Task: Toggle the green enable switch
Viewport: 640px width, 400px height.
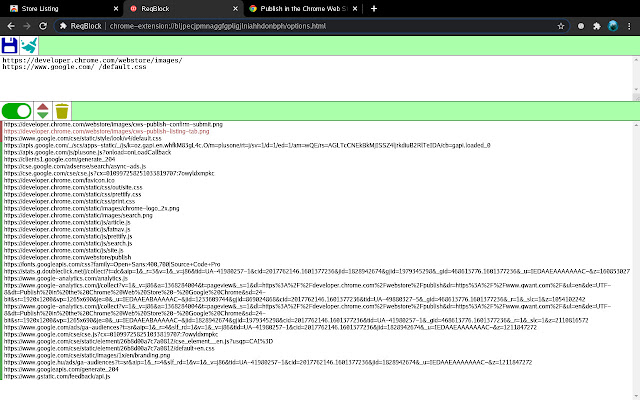Action: [16, 111]
